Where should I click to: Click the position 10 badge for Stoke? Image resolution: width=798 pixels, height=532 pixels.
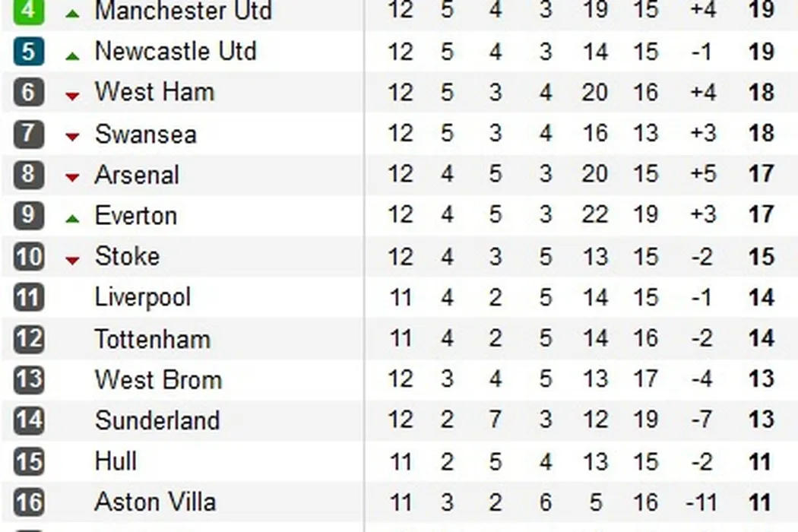pos(29,256)
